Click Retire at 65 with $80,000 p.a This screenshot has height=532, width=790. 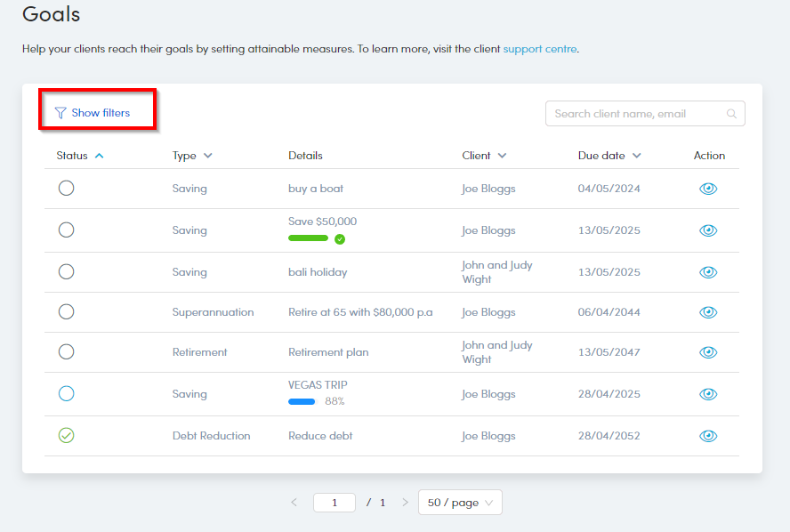360,312
